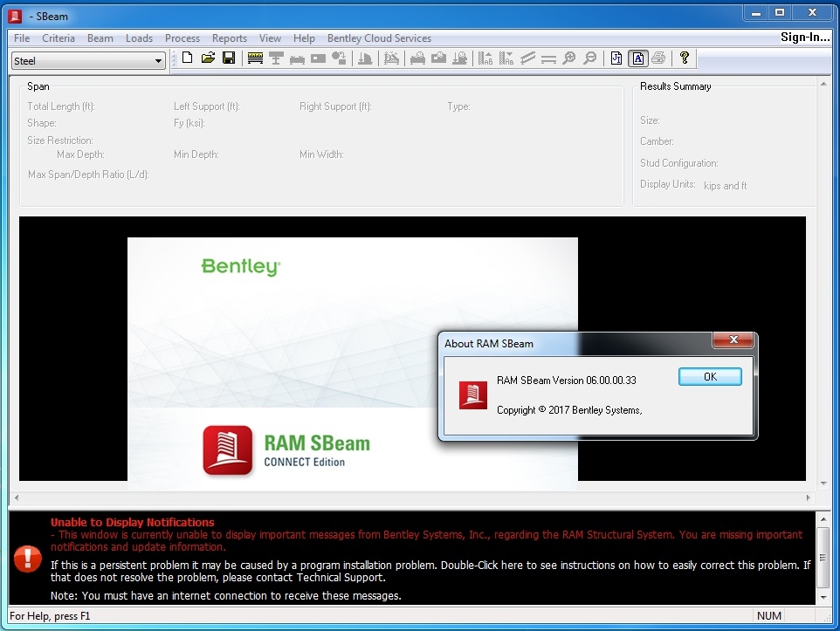840x631 pixels.
Task: Open the Loads menu
Action: click(140, 38)
